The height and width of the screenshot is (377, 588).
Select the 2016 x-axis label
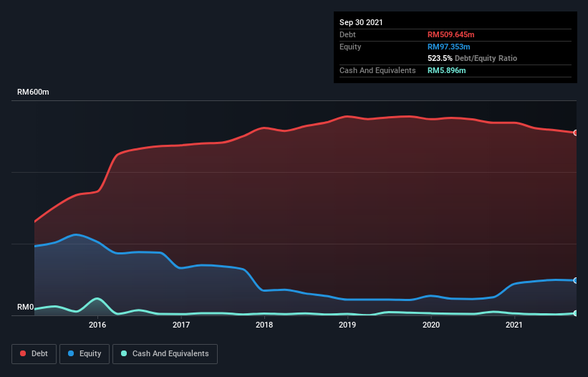point(97,325)
